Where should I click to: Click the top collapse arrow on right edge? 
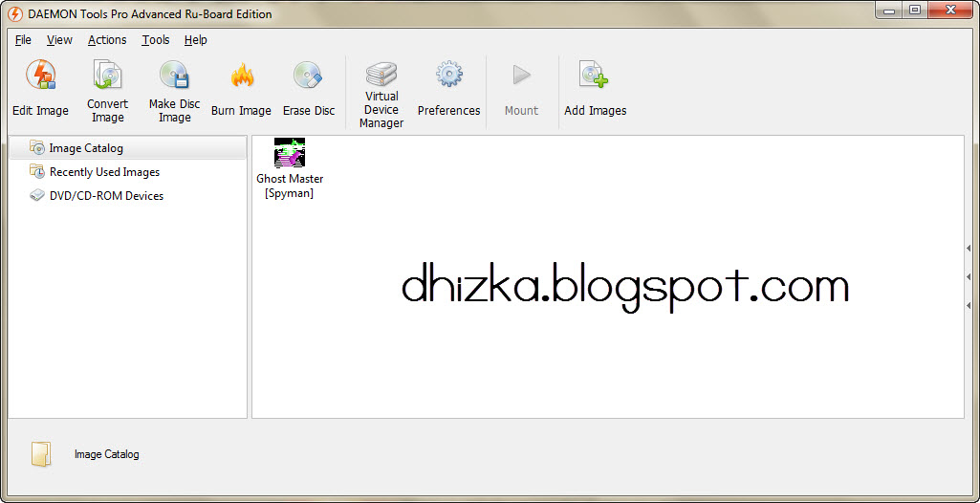[x=969, y=249]
